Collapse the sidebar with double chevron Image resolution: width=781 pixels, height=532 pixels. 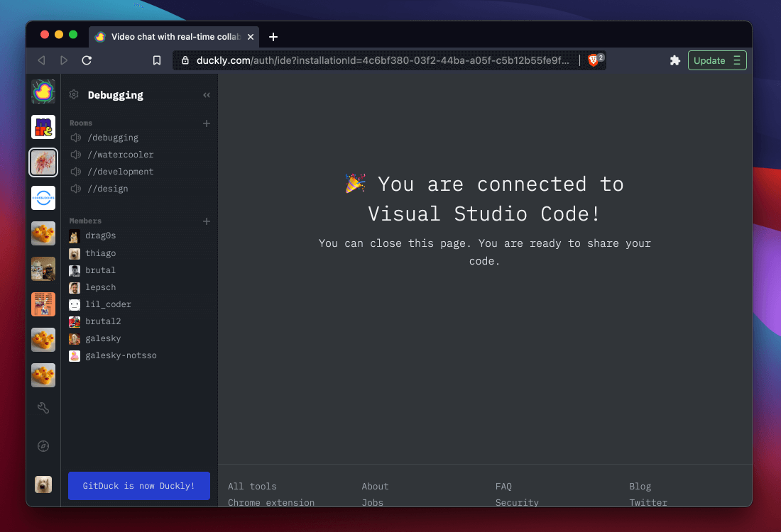click(206, 95)
